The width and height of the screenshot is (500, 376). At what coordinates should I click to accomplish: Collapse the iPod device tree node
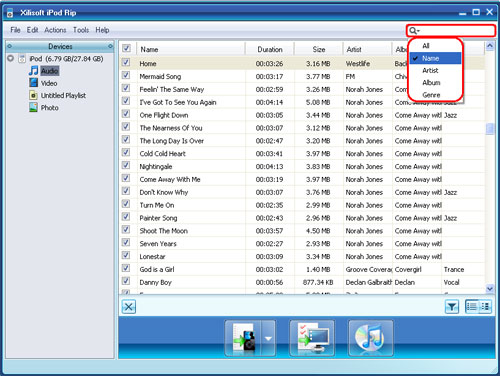[x=11, y=59]
